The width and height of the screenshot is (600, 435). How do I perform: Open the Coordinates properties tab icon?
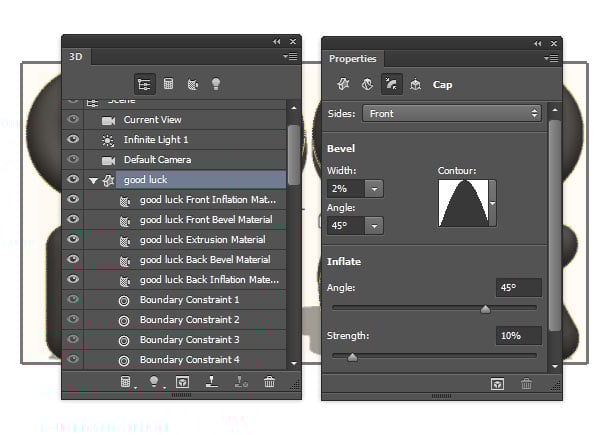416,84
